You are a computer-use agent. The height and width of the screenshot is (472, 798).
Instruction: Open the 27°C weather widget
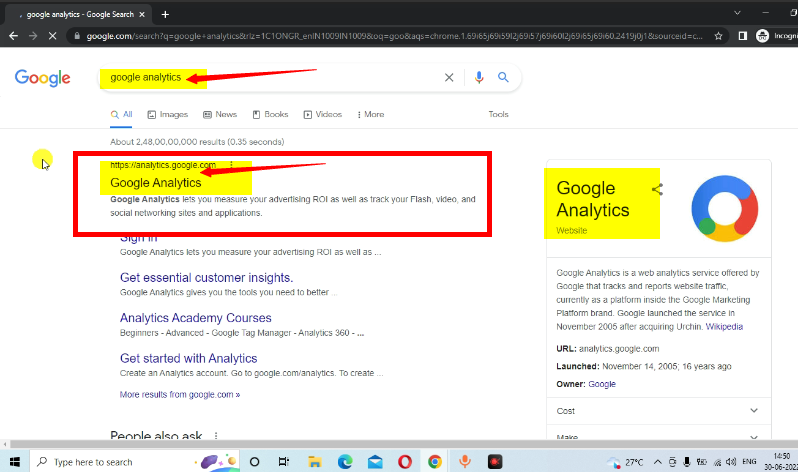(625, 462)
